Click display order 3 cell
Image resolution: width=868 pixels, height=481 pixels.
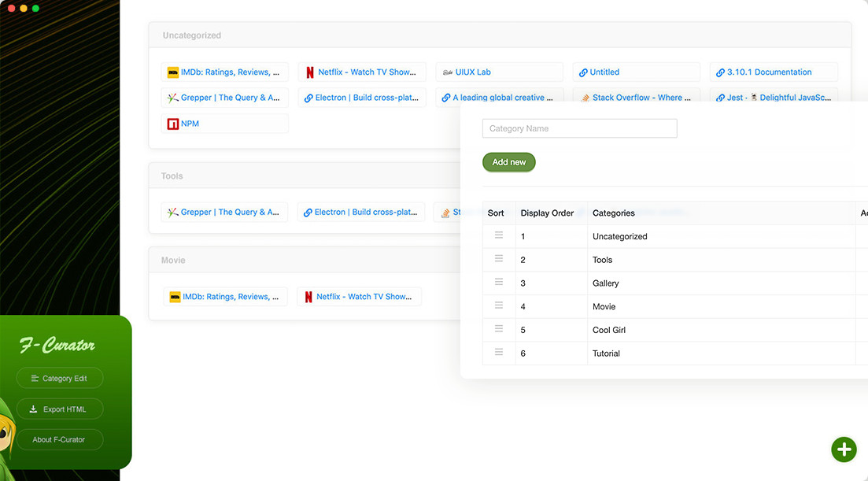pos(552,283)
